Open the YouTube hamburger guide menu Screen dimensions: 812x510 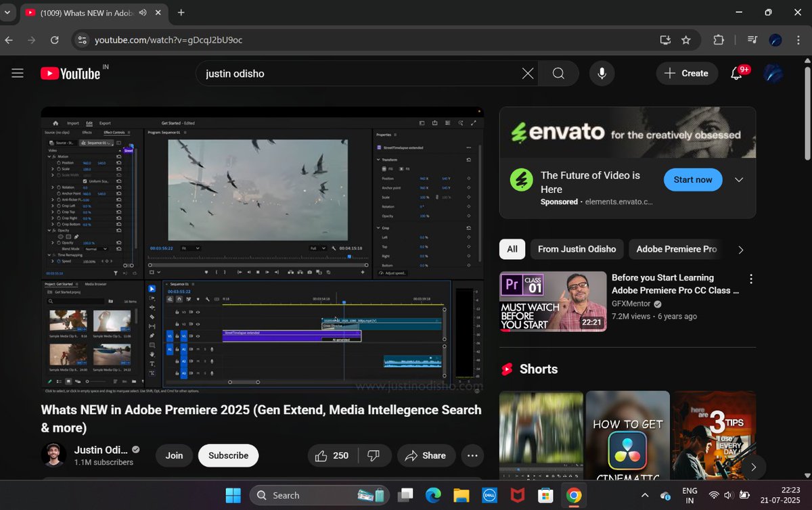click(x=18, y=73)
